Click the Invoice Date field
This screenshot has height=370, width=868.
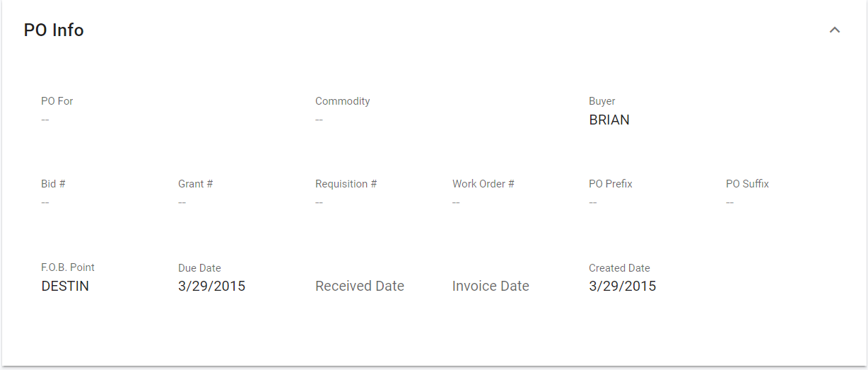pyautogui.click(x=491, y=287)
